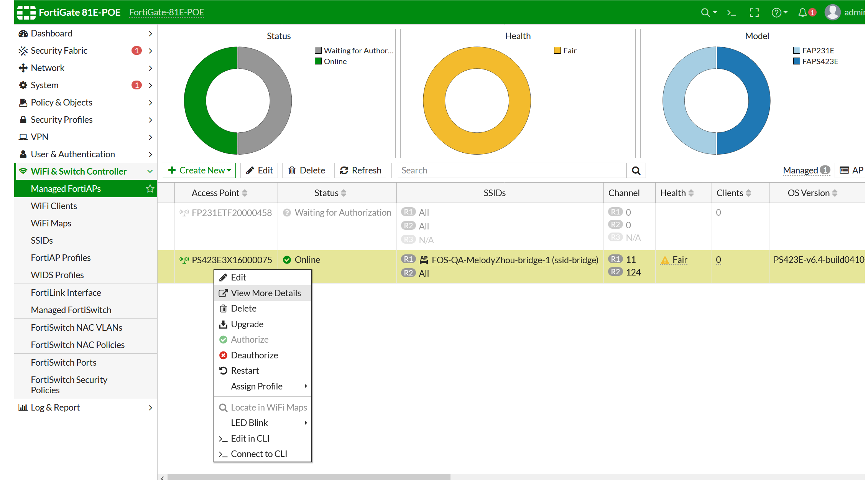Image resolution: width=868 pixels, height=480 pixels.
Task: Expand the Security Fabric chevron
Action: coord(150,51)
